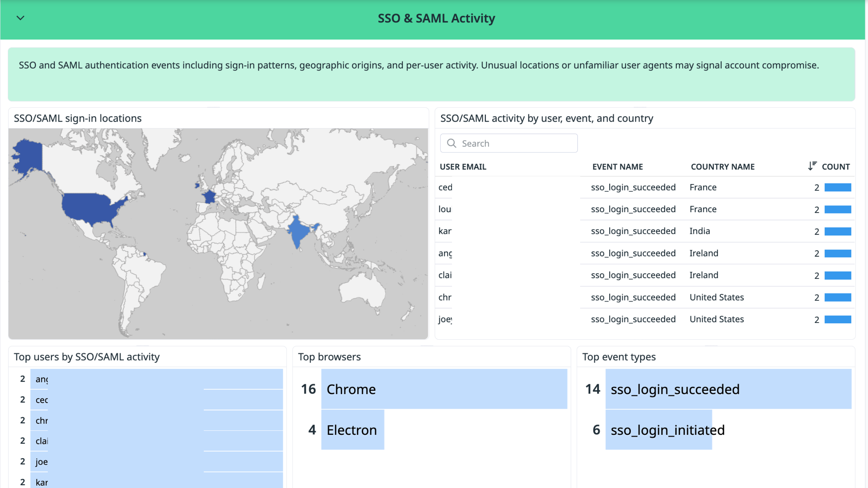Click India country cell in table
Image resolution: width=868 pixels, height=488 pixels.
(x=699, y=231)
